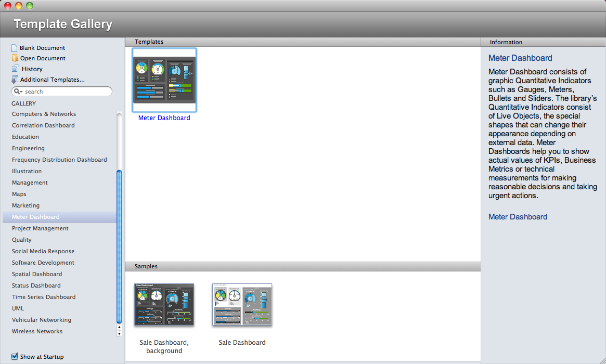Toggle the Show at Startup checkbox
This screenshot has width=606, height=364.
coord(15,356)
